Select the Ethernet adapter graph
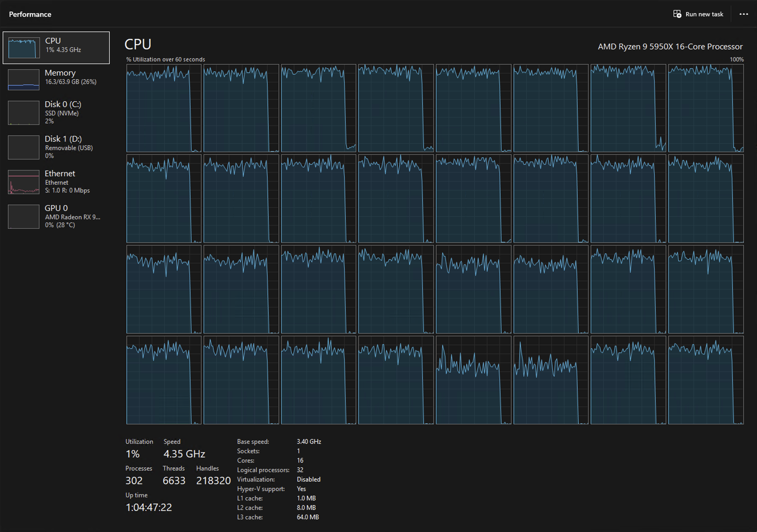This screenshot has width=757, height=532. [x=56, y=182]
